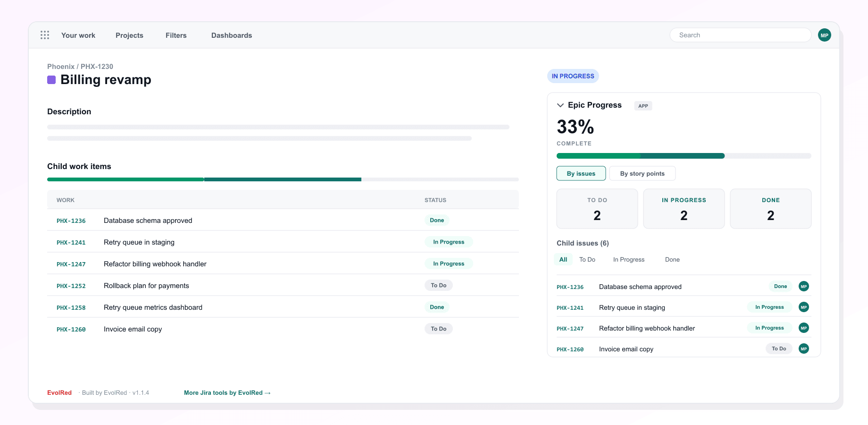Image resolution: width=868 pixels, height=425 pixels.
Task: Switch to By story points view
Action: tap(643, 173)
